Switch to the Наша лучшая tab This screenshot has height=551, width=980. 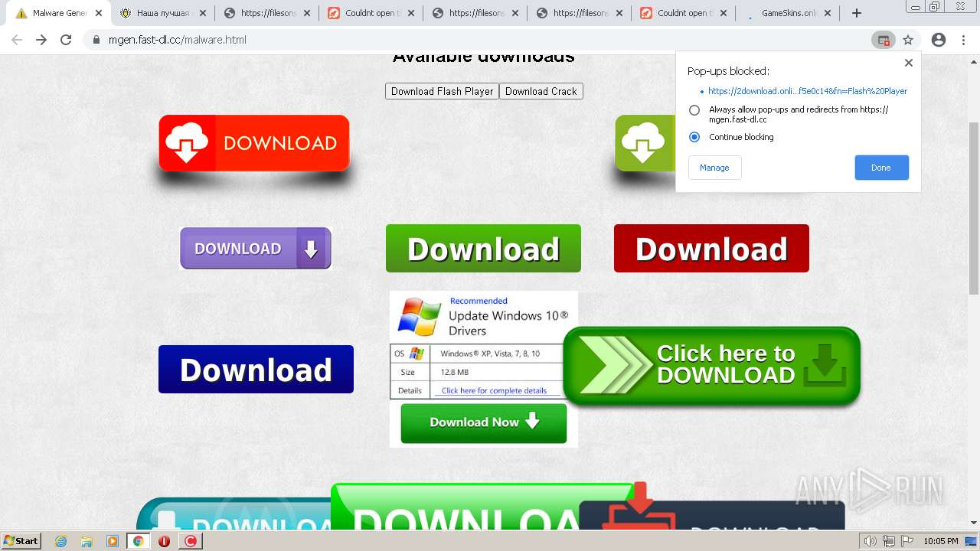pyautogui.click(x=162, y=13)
